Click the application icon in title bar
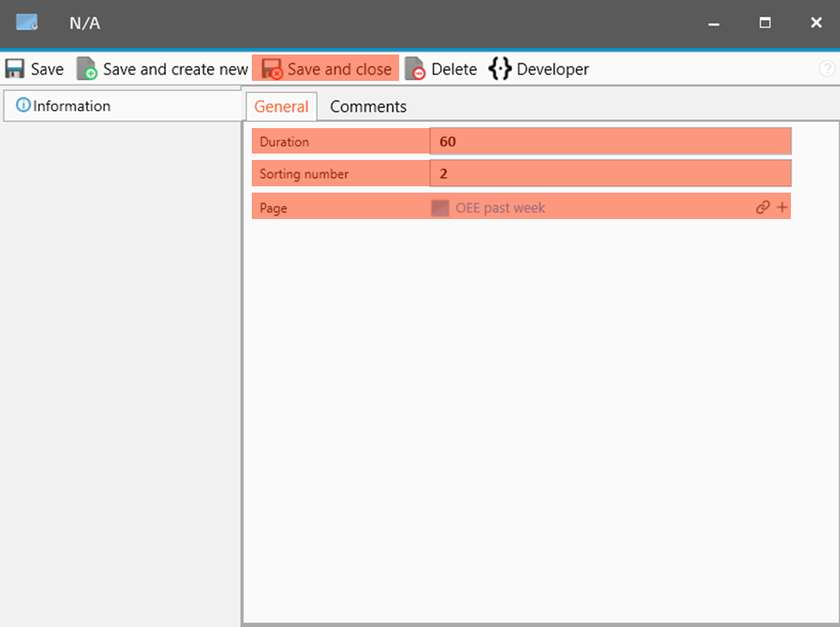 coord(26,23)
